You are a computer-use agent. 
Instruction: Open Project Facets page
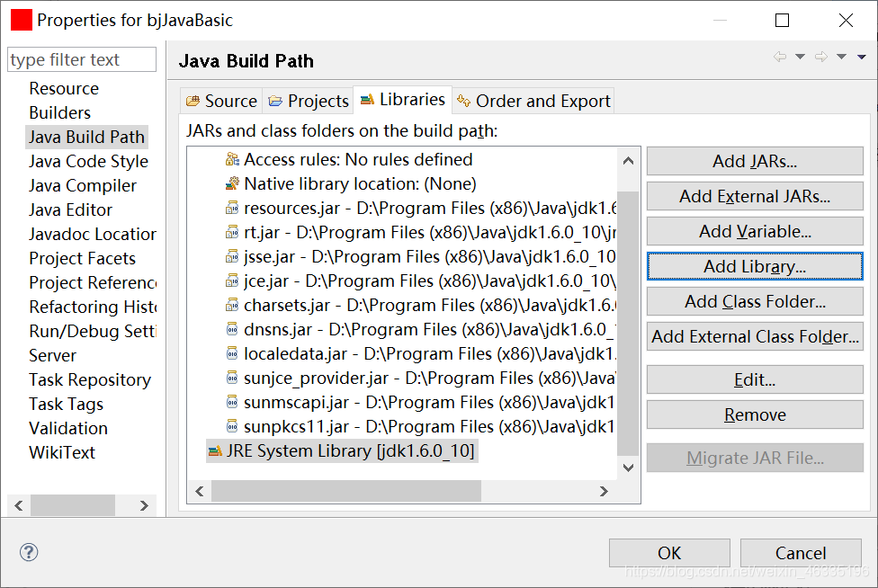(x=83, y=258)
